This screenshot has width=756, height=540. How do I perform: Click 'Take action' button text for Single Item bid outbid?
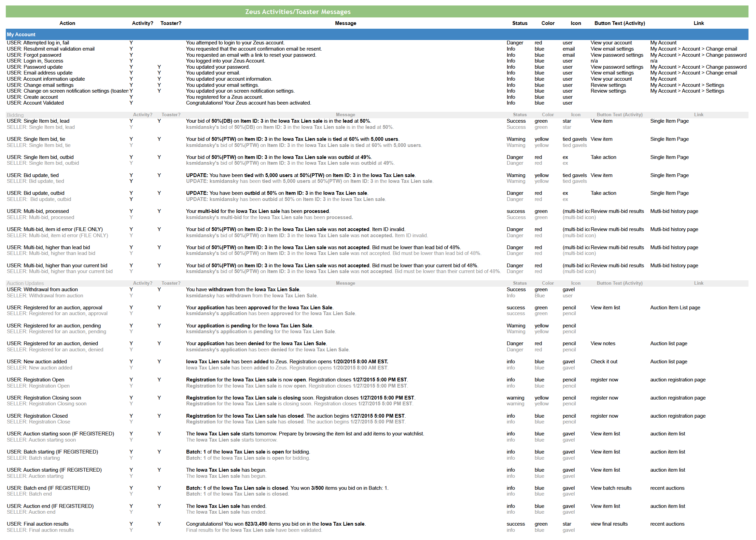pos(603,157)
